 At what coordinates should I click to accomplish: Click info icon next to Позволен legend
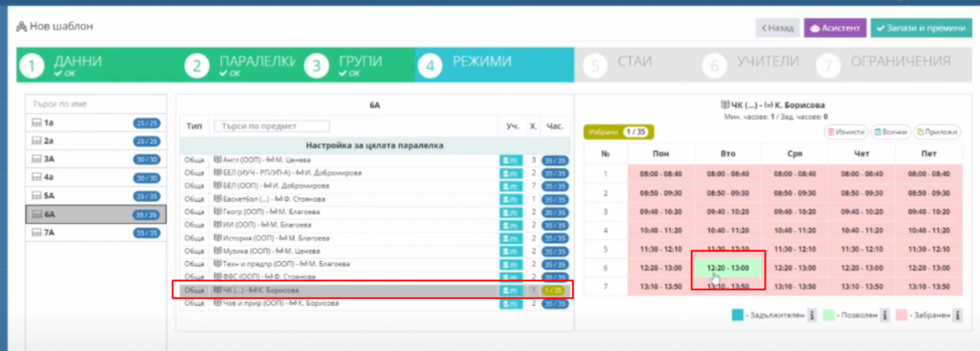(885, 316)
